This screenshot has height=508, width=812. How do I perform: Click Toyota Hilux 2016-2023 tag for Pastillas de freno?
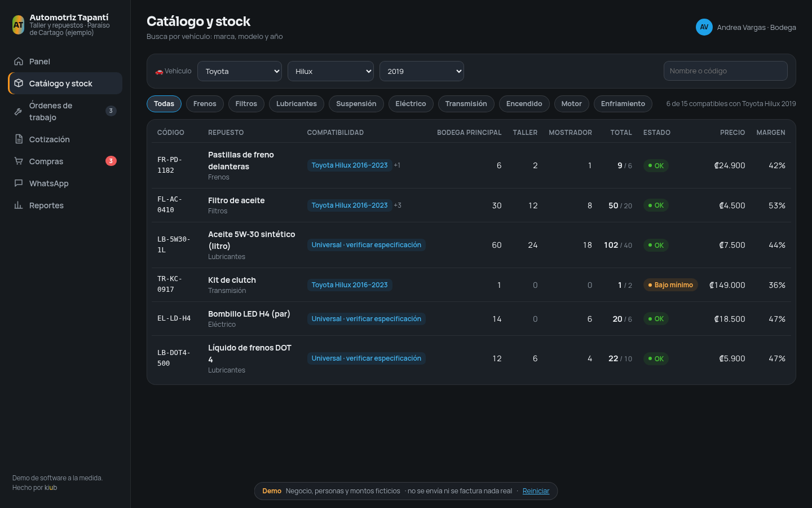350,165
